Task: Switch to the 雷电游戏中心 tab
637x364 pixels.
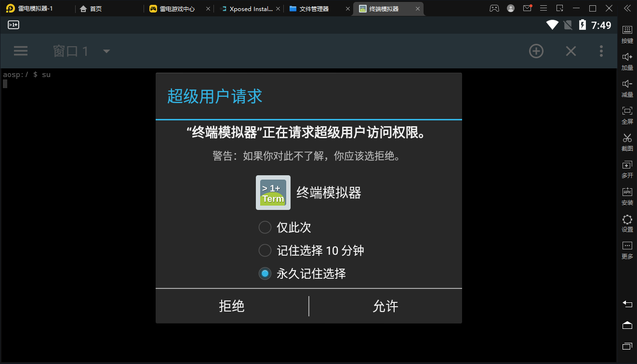Action: coord(173,9)
